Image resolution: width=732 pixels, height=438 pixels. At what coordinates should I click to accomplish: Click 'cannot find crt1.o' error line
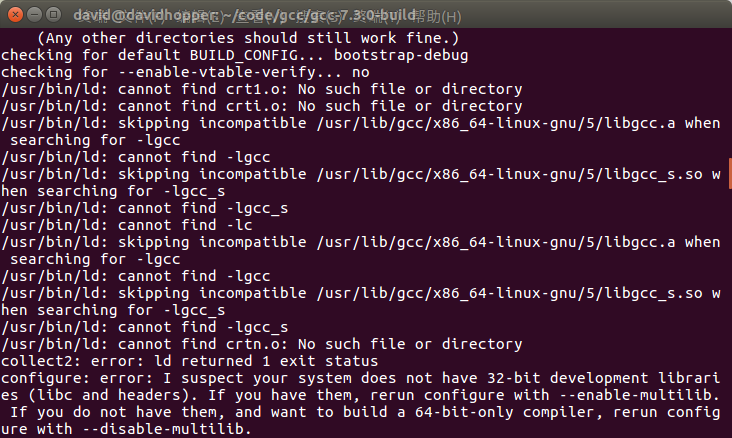coord(262,89)
